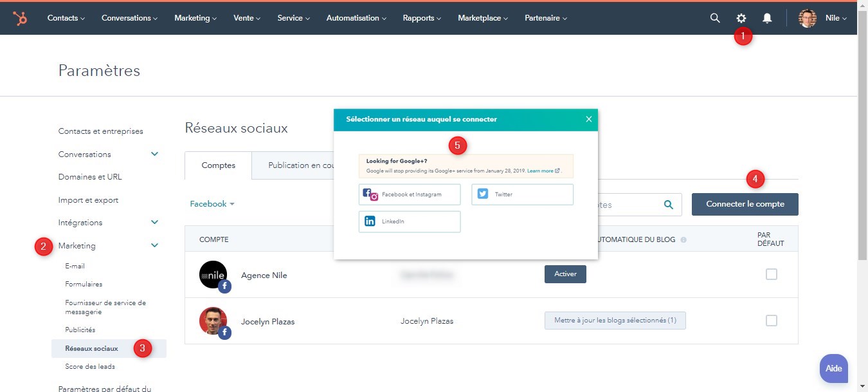Open the Marketplace menu
The width and height of the screenshot is (868, 392).
point(483,18)
